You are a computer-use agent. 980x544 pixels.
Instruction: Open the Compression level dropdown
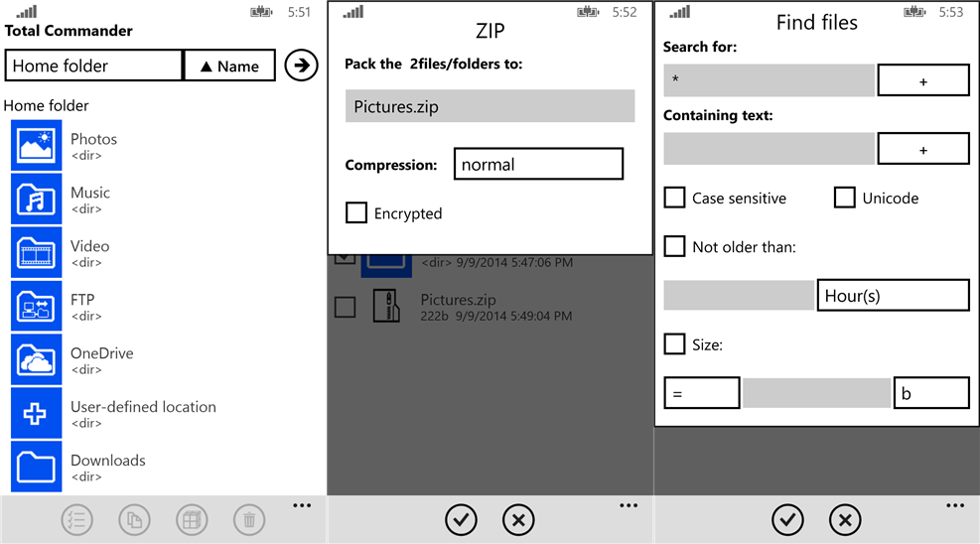(x=539, y=164)
